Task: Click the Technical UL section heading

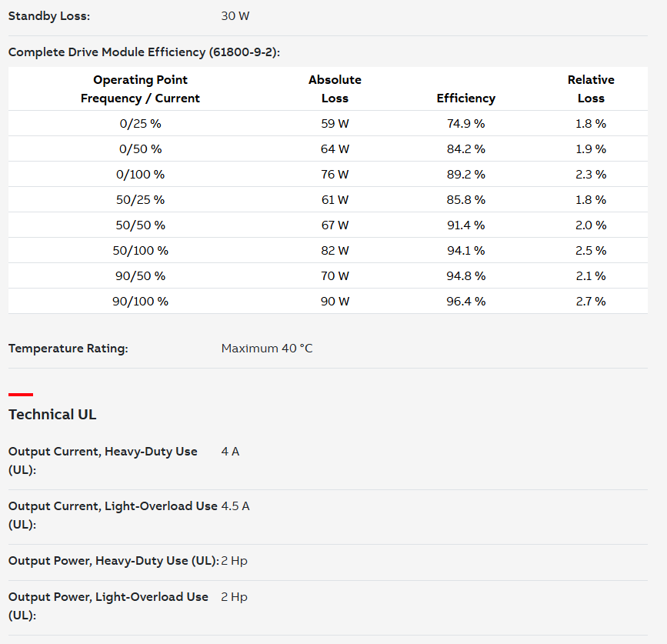Action: pyautogui.click(x=52, y=414)
